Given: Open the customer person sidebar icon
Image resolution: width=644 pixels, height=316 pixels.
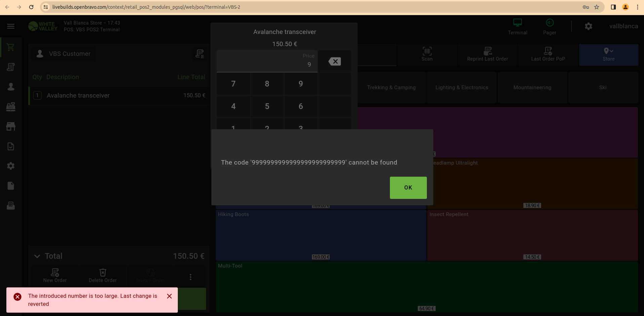Looking at the screenshot, I should pyautogui.click(x=11, y=87).
